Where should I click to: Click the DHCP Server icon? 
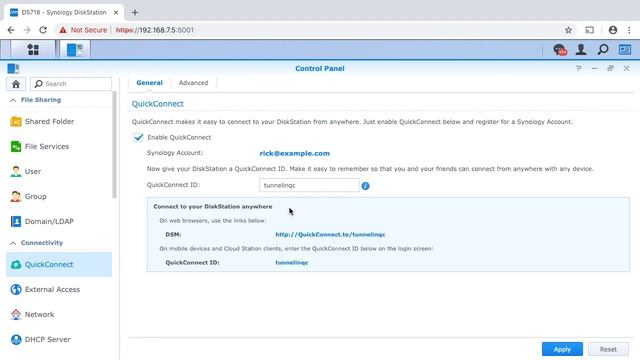click(16, 340)
